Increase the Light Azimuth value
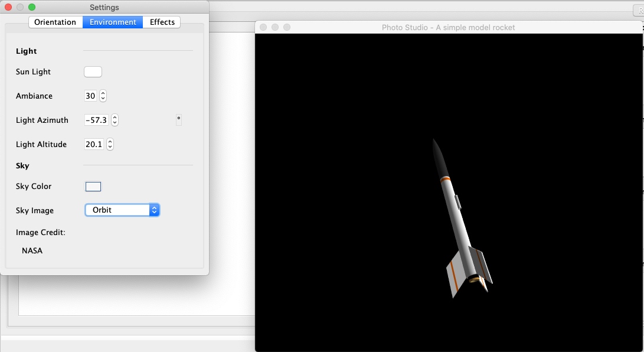Screen dimensions: 644x352 pos(115,118)
